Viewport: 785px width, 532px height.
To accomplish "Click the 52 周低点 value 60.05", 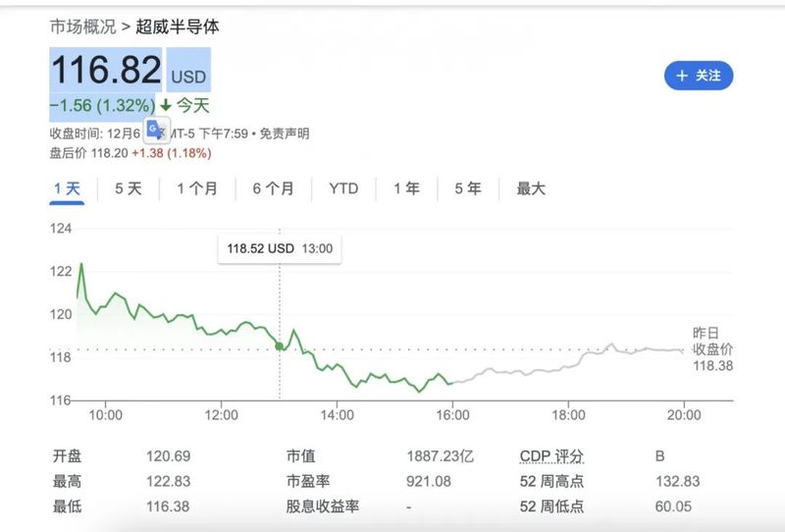I will [x=673, y=506].
